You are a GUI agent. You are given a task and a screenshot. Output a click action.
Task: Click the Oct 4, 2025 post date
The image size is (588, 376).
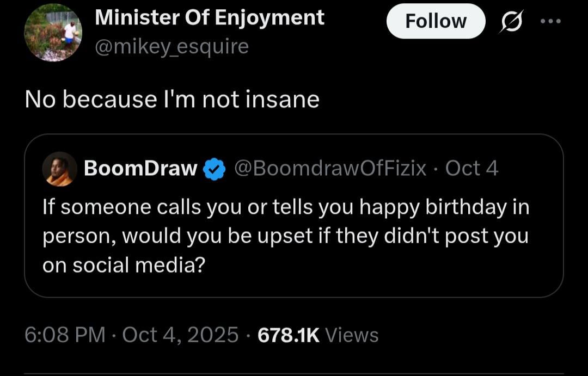180,335
